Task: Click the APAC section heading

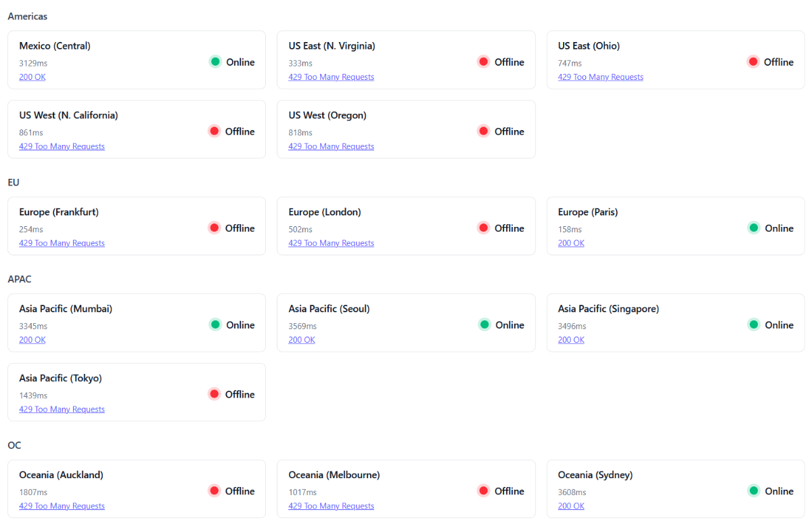Action: (20, 279)
